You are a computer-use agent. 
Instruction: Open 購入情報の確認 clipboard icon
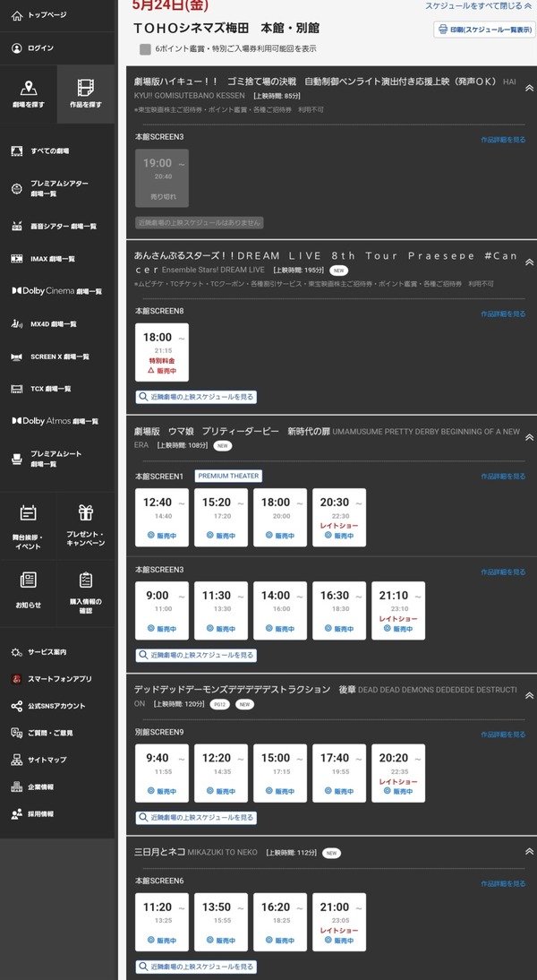click(86, 580)
